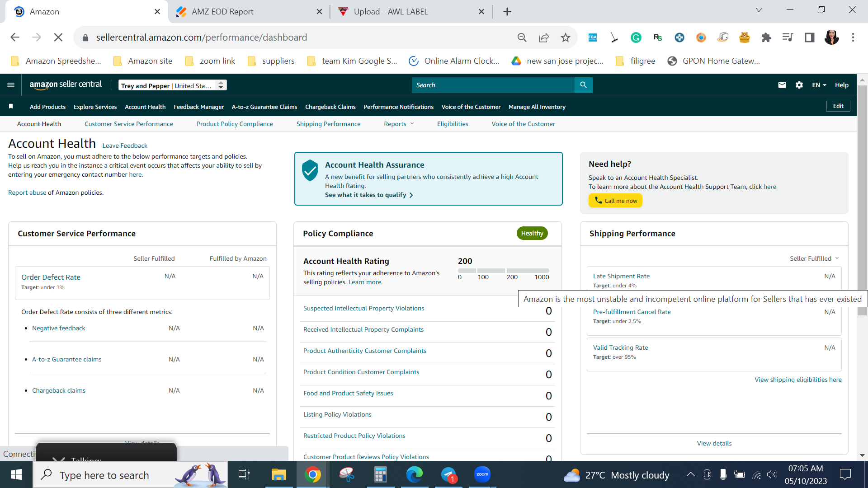Open the Product Policy Compliance tab
This screenshot has height=488, width=868.
(235, 124)
